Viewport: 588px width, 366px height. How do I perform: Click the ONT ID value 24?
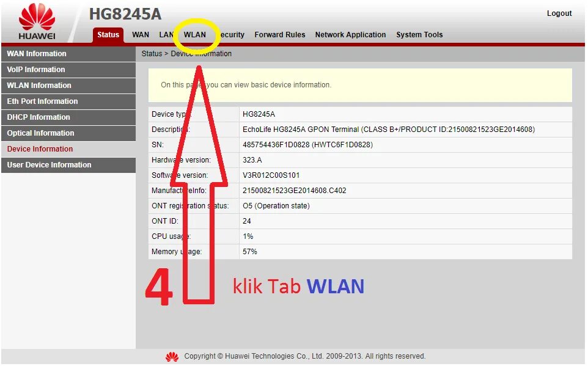point(247,221)
